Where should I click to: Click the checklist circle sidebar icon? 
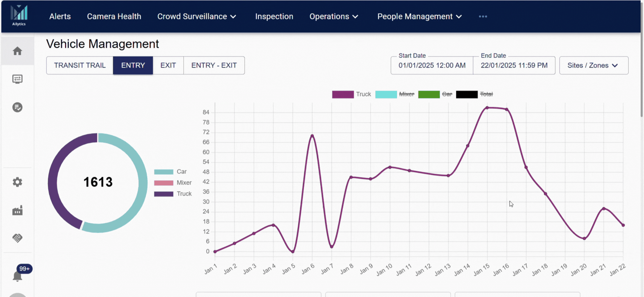click(17, 107)
